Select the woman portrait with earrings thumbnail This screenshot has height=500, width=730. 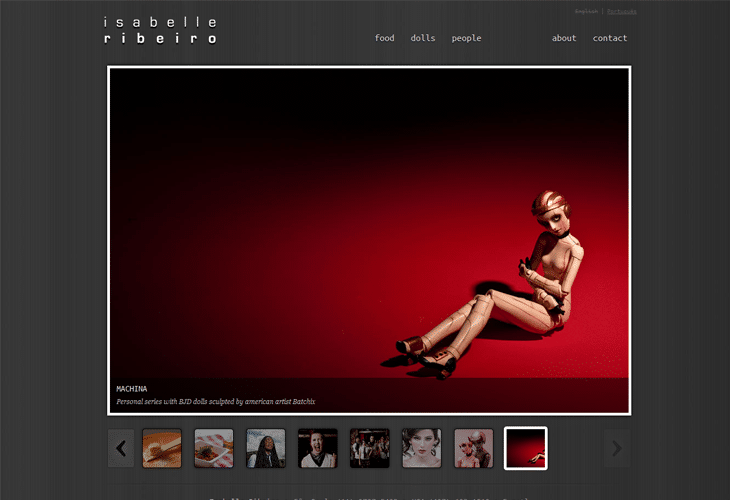tap(422, 448)
